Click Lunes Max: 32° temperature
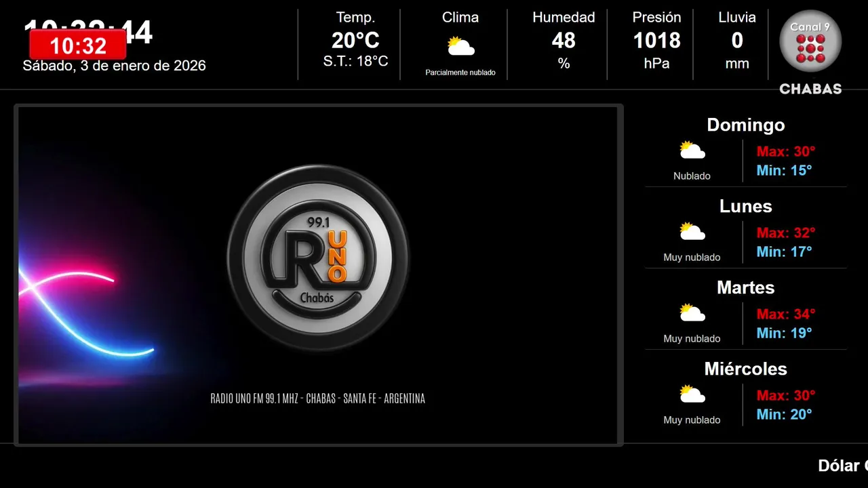The width and height of the screenshot is (868, 488). (x=786, y=232)
